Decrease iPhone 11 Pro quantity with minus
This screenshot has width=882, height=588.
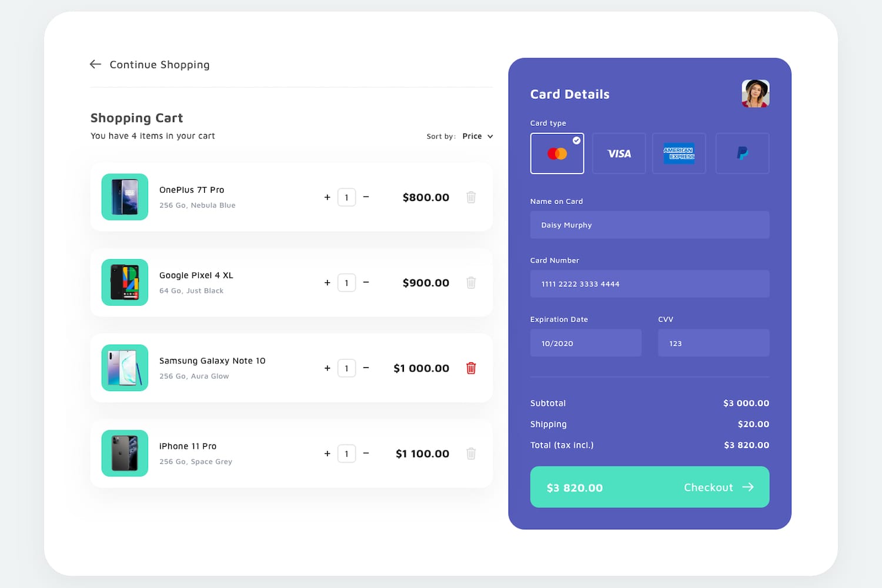(x=366, y=453)
